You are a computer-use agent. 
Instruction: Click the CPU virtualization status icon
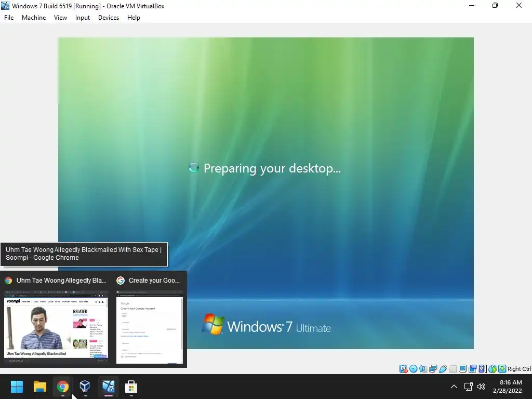[x=482, y=369]
